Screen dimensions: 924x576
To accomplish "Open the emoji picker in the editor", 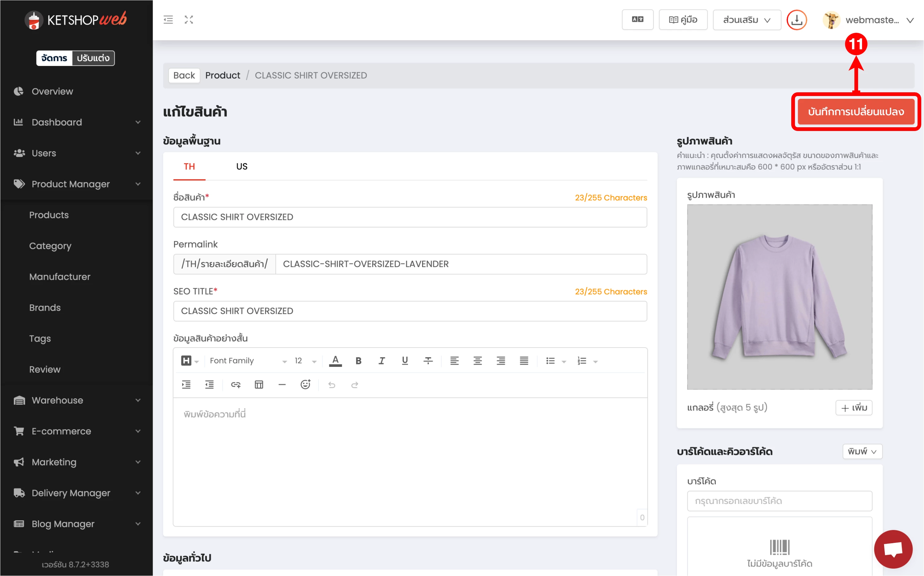I will point(305,385).
